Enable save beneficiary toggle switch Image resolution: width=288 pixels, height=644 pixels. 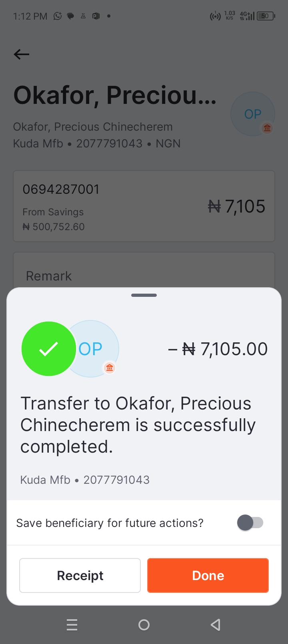pos(250,523)
